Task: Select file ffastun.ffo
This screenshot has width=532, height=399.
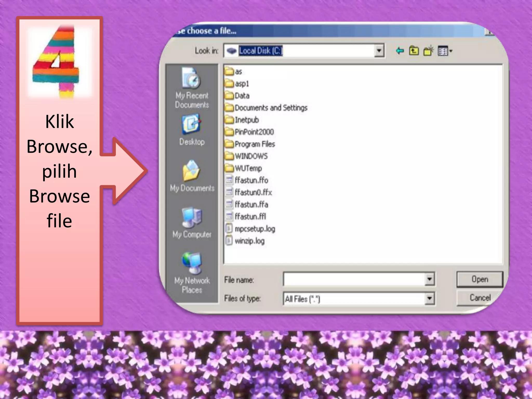Action: pyautogui.click(x=247, y=180)
